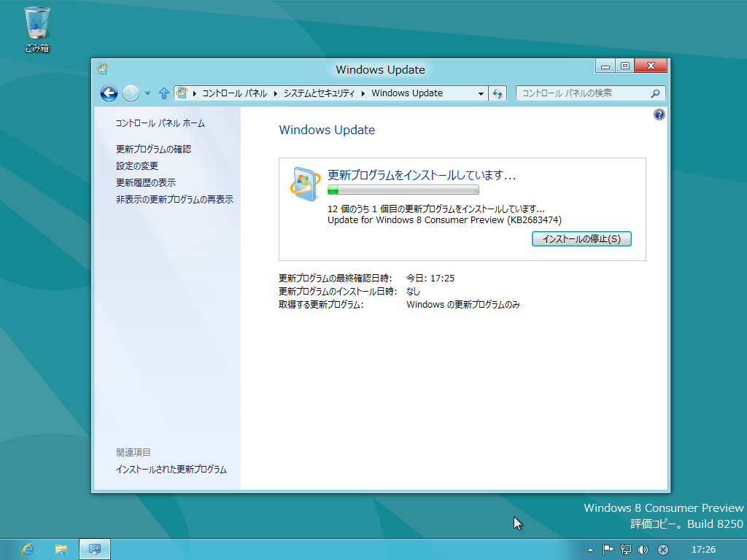Click the Windows Update shield icon in panel
The width and height of the screenshot is (747, 560).
[x=305, y=184]
